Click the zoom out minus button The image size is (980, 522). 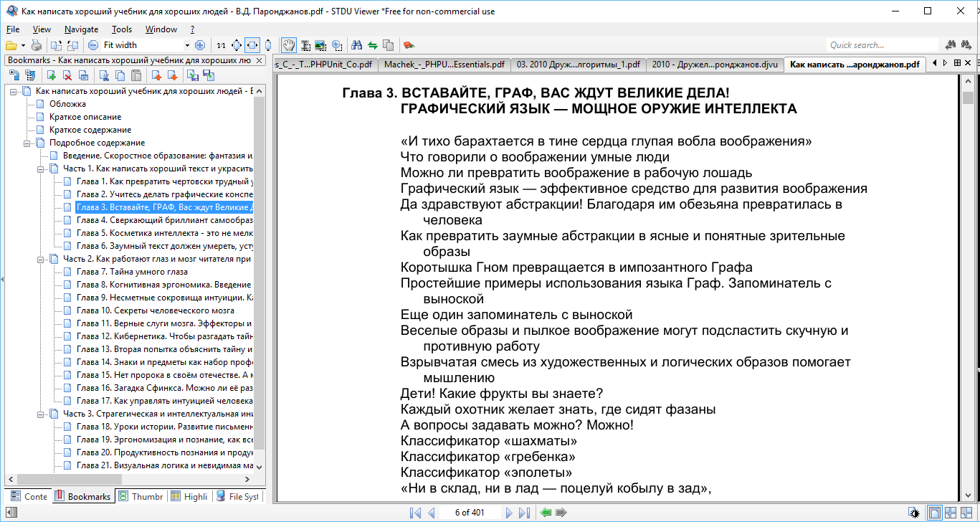tap(93, 45)
